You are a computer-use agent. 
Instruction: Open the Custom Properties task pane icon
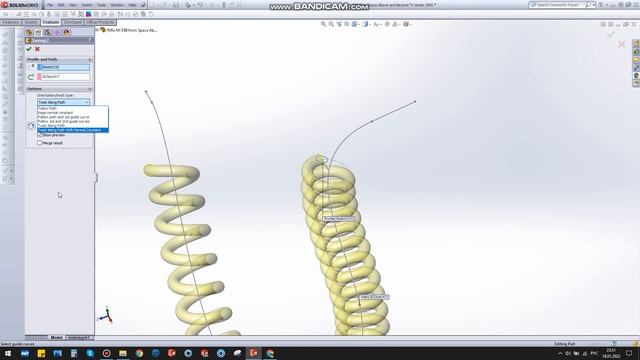[x=636, y=83]
